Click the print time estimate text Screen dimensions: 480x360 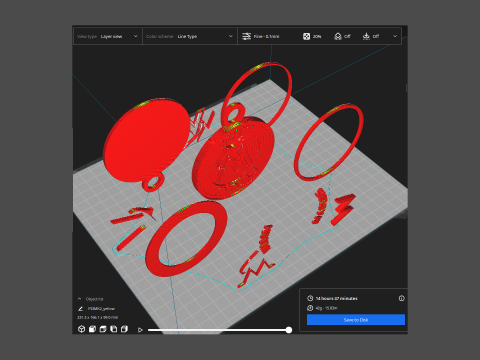(337, 298)
